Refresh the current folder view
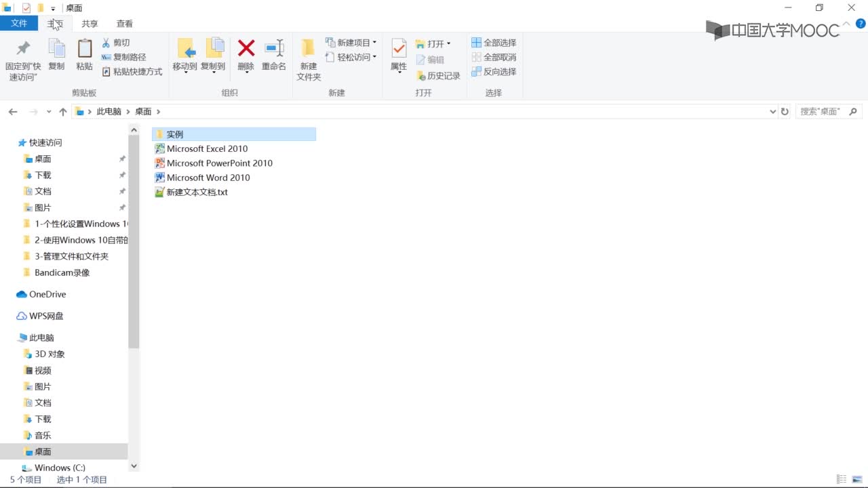 click(x=785, y=111)
